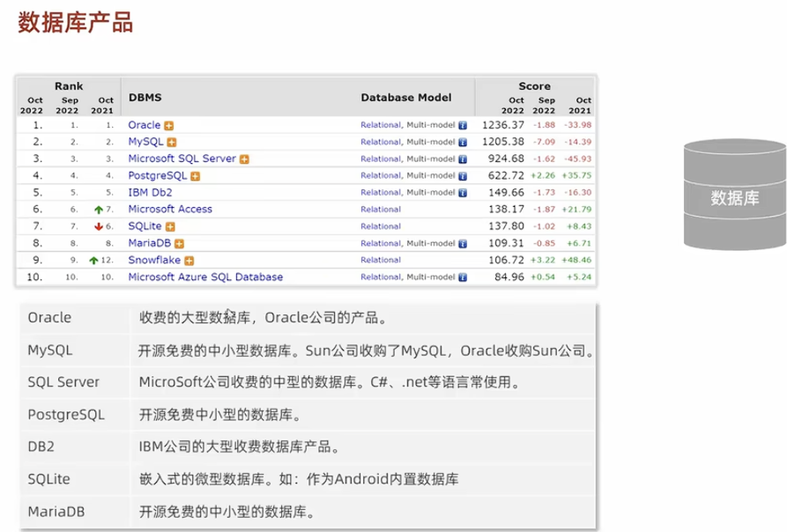Open the plus icon after Microsoft SQL Server

pyautogui.click(x=244, y=159)
